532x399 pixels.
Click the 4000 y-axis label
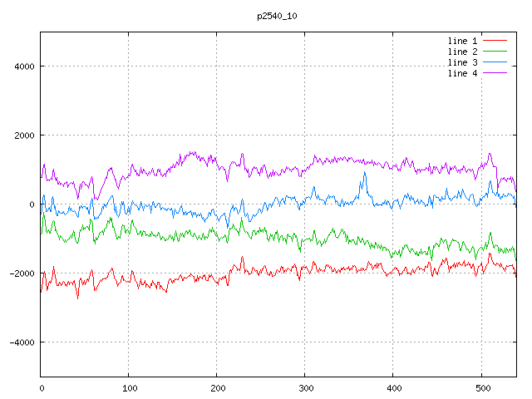click(x=22, y=66)
